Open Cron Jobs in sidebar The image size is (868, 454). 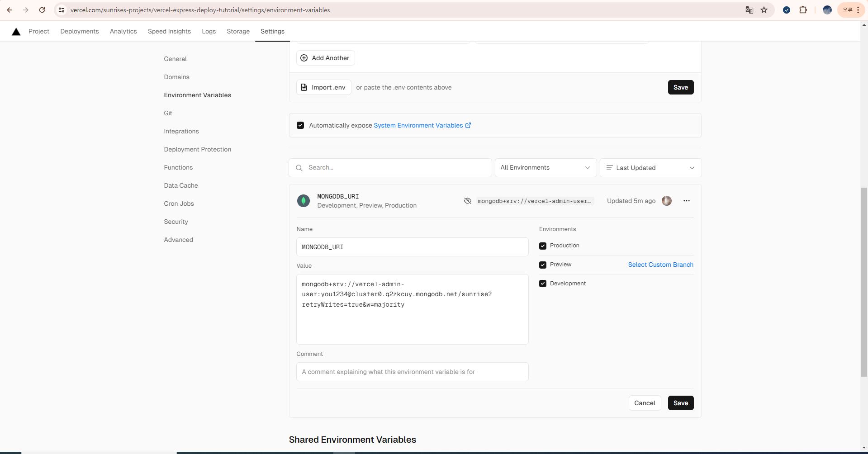(x=179, y=203)
